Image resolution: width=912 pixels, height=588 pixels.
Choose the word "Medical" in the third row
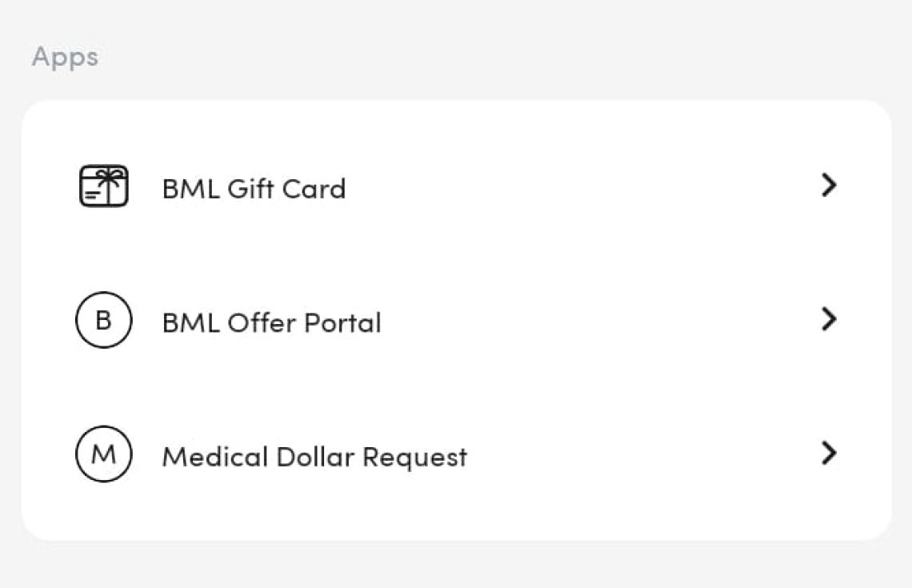tap(214, 457)
